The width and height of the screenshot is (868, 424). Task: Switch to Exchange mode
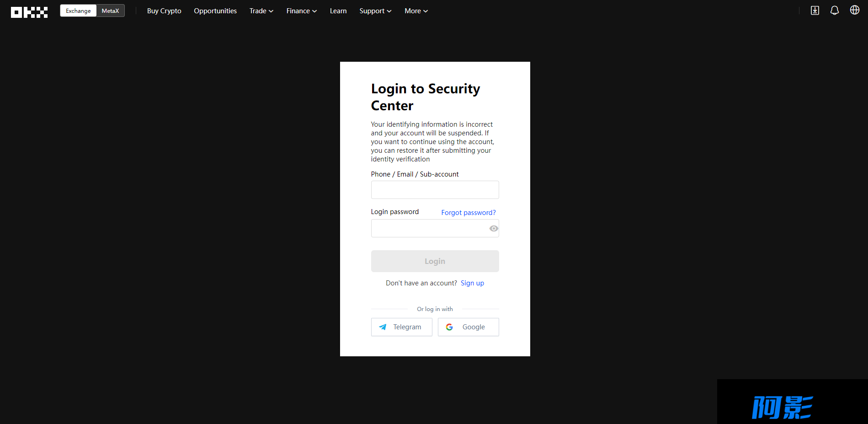78,11
